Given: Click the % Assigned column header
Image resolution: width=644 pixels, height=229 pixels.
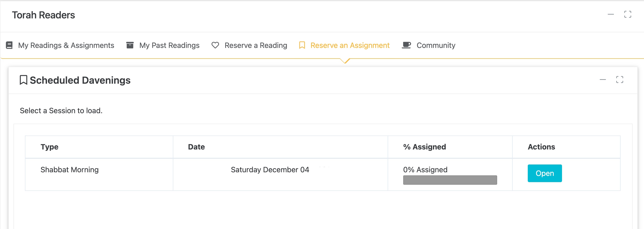Looking at the screenshot, I should click(424, 147).
